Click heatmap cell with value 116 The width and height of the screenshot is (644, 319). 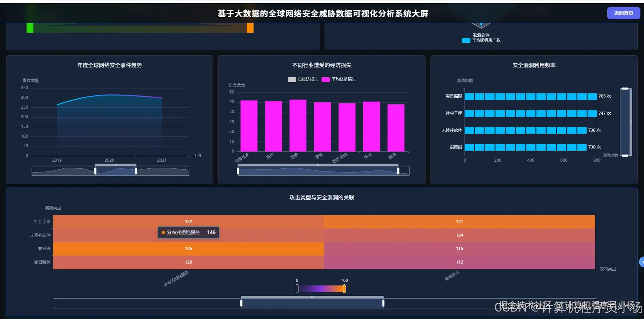[459, 249]
